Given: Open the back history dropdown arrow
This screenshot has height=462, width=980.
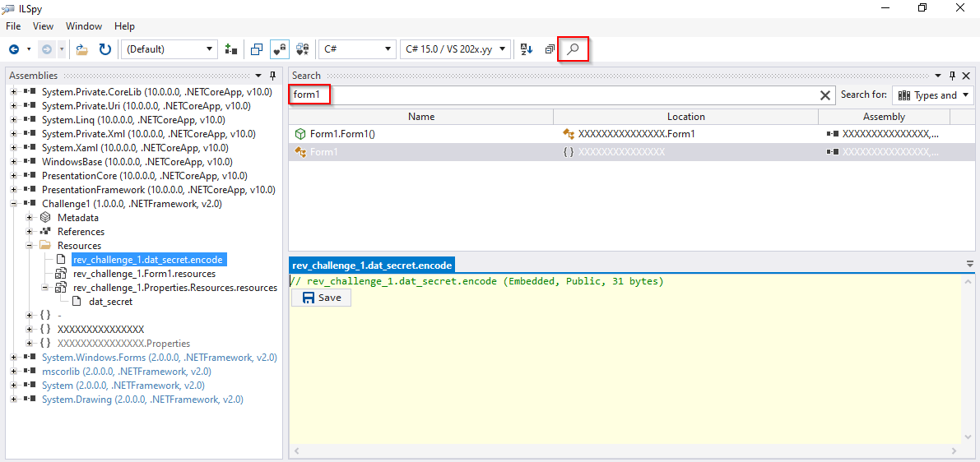Looking at the screenshot, I should [x=29, y=49].
